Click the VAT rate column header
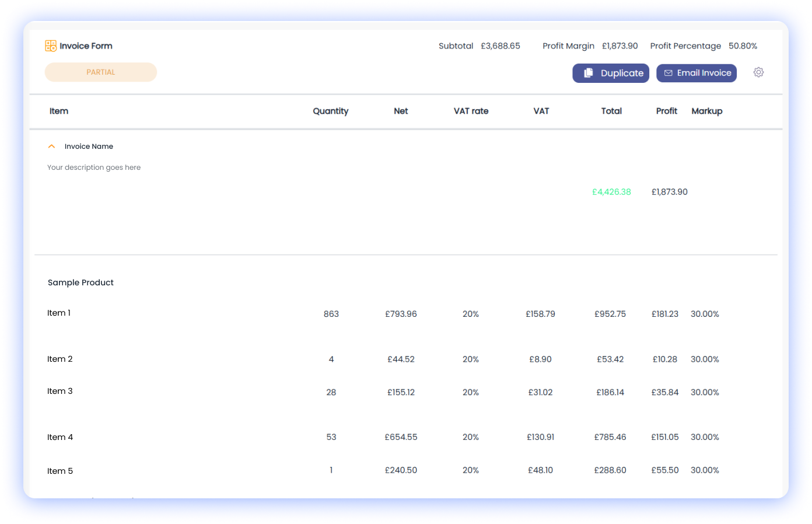This screenshot has height=524, width=812. 471,111
